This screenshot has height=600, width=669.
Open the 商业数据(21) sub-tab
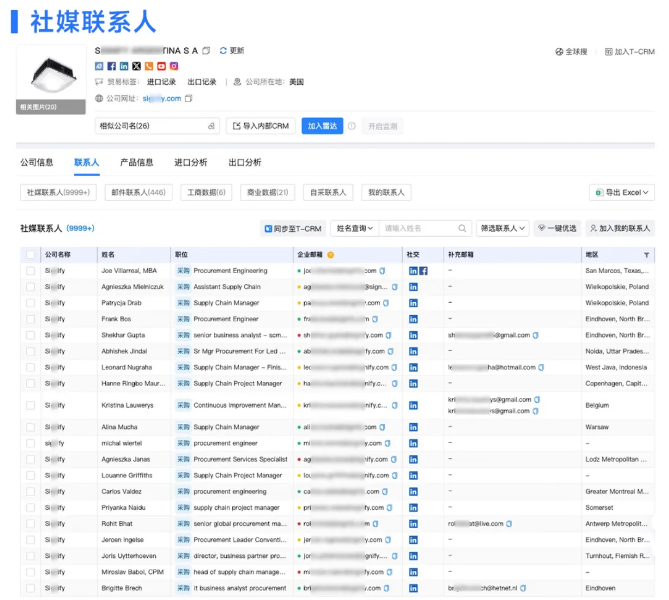268,192
